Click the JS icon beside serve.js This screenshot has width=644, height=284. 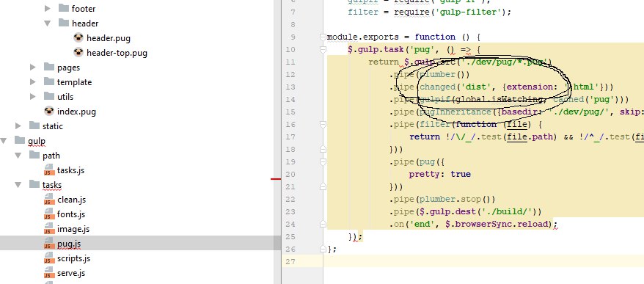click(49, 273)
